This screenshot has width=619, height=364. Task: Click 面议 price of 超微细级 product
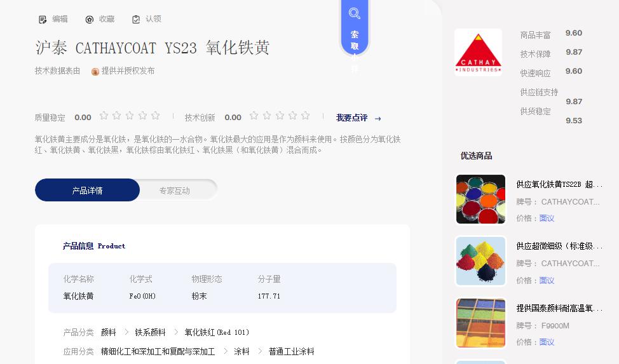pos(547,280)
